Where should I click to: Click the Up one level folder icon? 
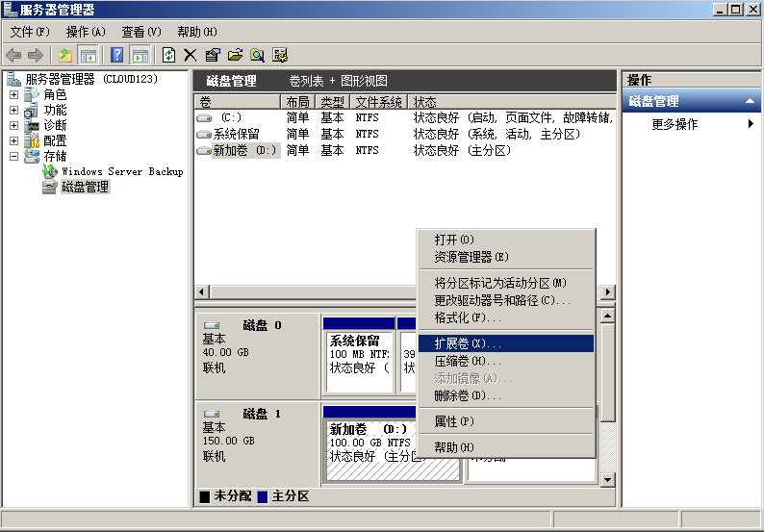[x=65, y=56]
